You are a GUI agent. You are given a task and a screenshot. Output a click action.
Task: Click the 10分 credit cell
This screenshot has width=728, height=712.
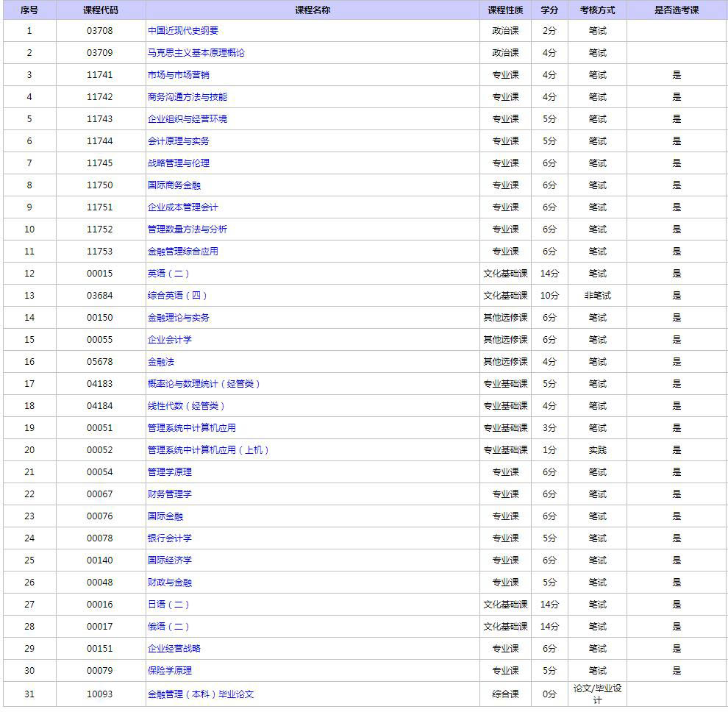[x=550, y=296]
